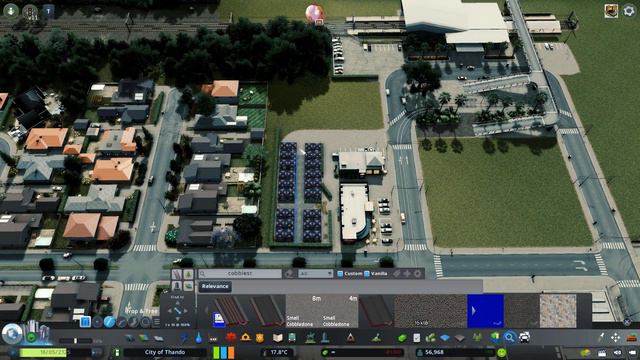Click the green arrow circle icon top left
This screenshot has height=360, width=640.
10,10
